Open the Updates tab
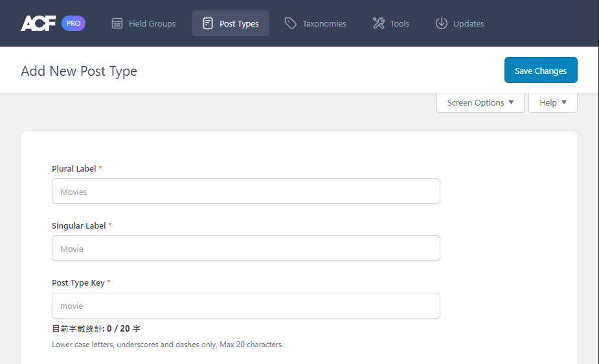This screenshot has height=364, width=599. pos(460,23)
